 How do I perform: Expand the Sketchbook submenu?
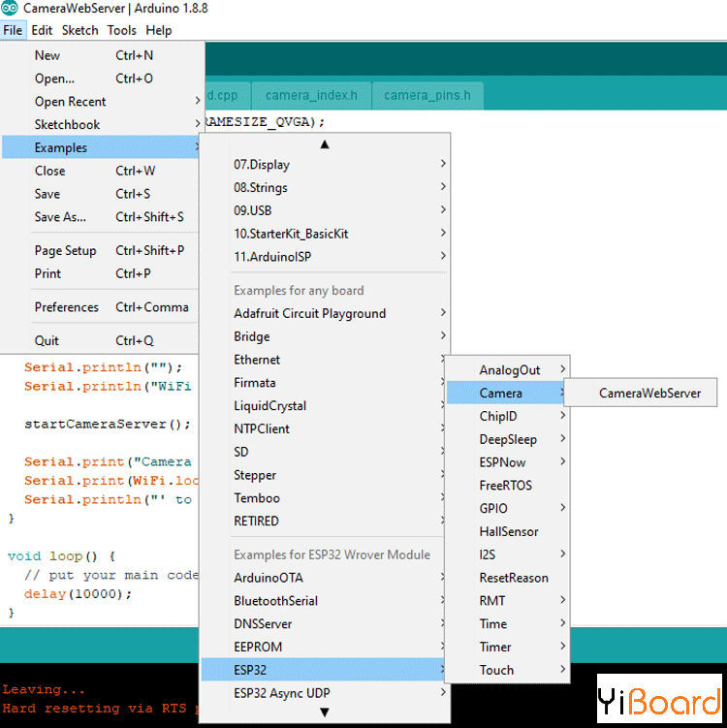point(100,124)
